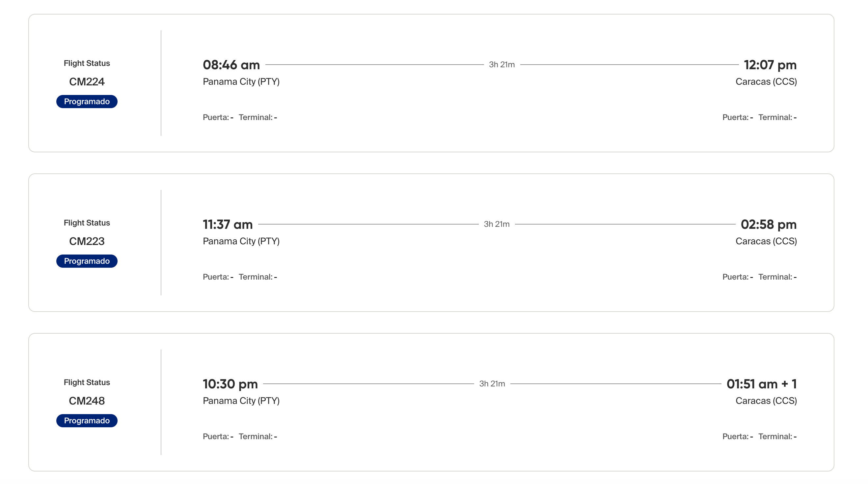This screenshot has width=868, height=484.
Task: Select the Programado status of flight CM248
Action: click(87, 421)
